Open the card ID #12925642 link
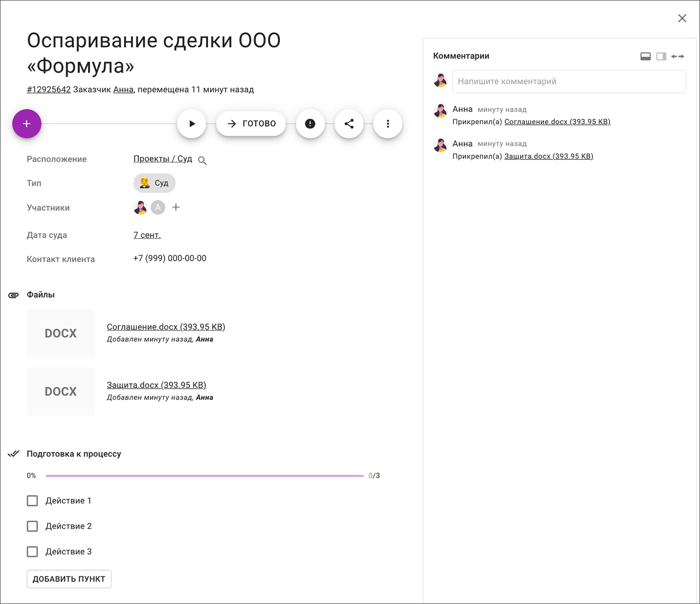The image size is (700, 604). [48, 89]
